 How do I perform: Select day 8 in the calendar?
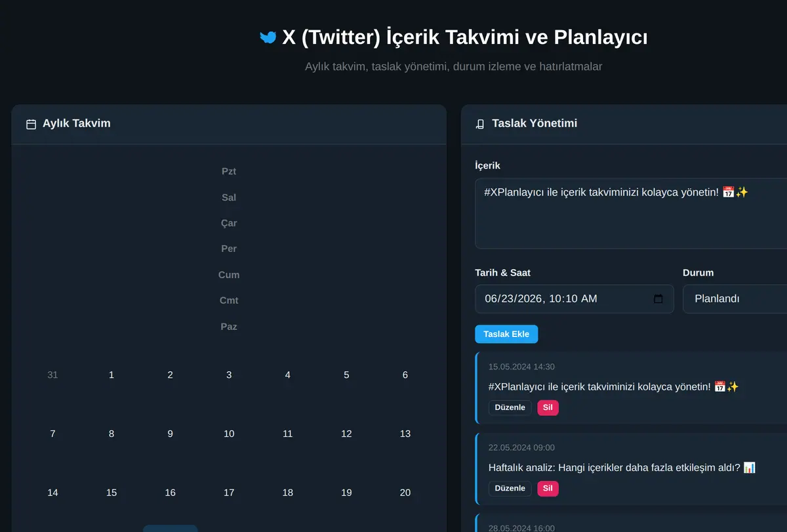tap(111, 434)
